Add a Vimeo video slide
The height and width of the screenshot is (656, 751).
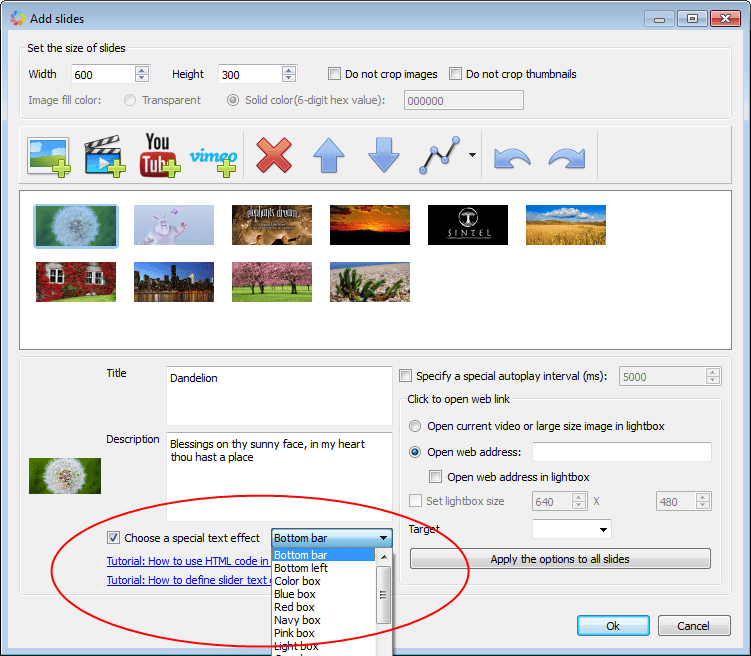213,161
